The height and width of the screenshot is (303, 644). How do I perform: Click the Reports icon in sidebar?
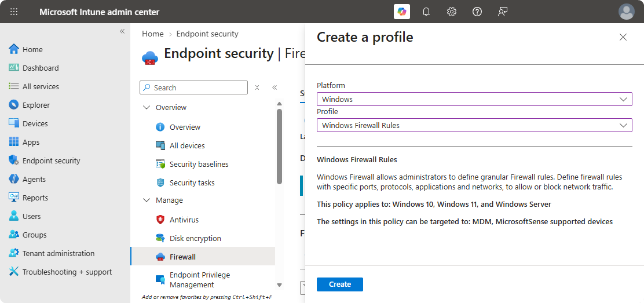coord(14,198)
